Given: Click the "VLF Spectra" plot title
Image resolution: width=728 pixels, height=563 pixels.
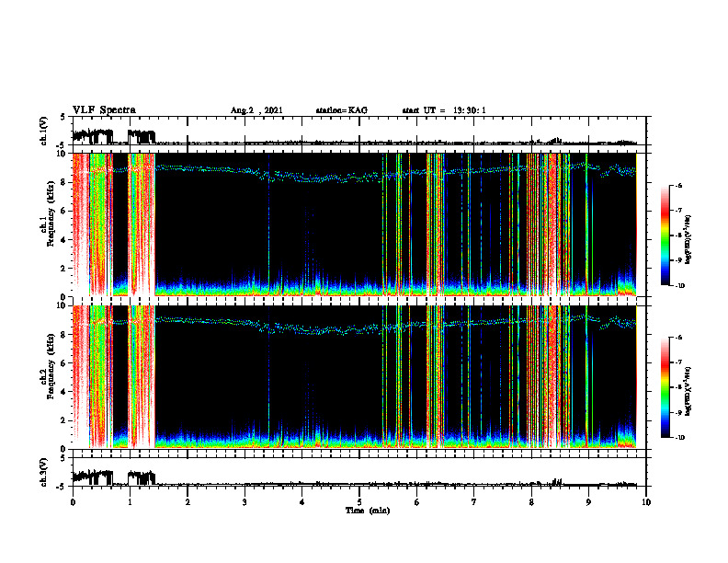Looking at the screenshot, I should [x=104, y=110].
